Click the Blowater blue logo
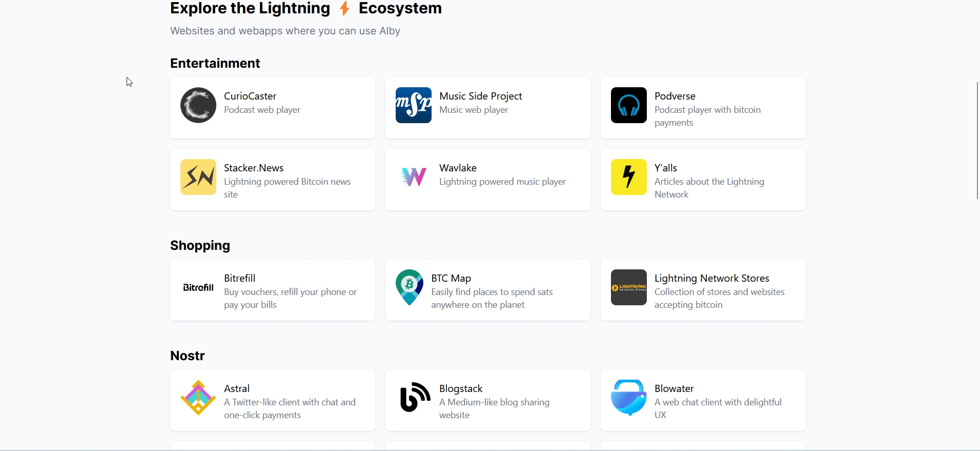 [629, 398]
